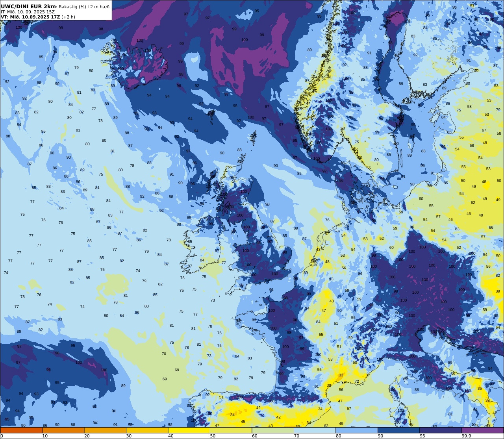Click the humidity value "35" on the map
Image resolution: width=504 pixels, height=439 pixels.
480,389
